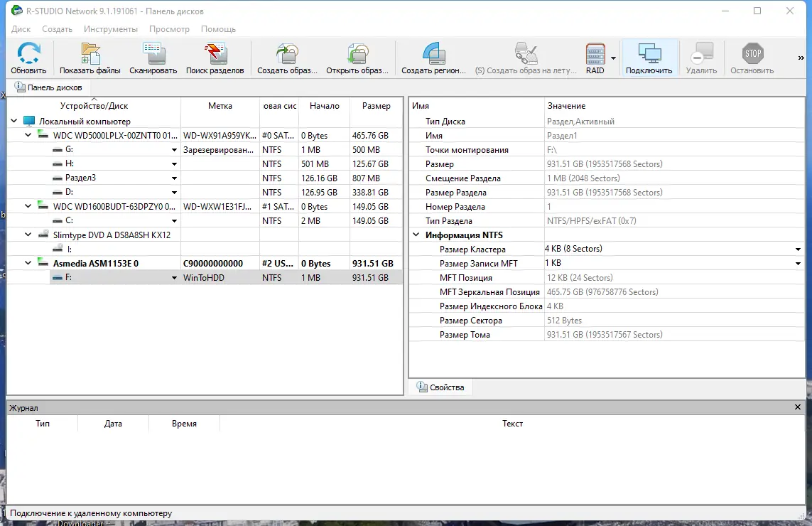The width and height of the screenshot is (812, 526).
Task: Start a scan via the Сканировать icon
Action: pyautogui.click(x=153, y=57)
